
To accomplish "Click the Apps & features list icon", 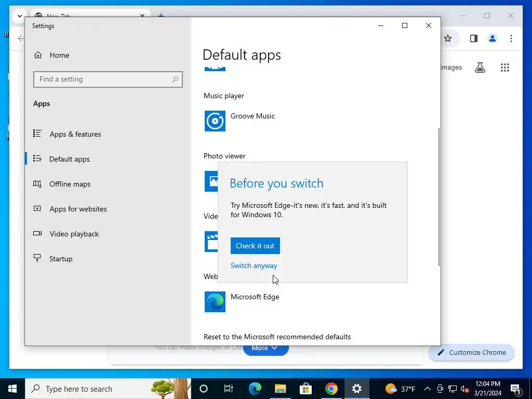I will (x=37, y=134).
